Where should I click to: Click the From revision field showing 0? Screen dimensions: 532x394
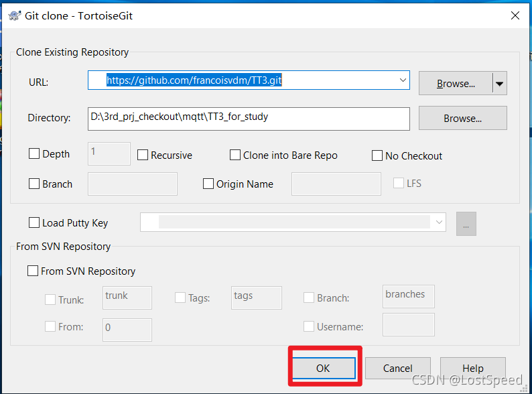point(127,330)
